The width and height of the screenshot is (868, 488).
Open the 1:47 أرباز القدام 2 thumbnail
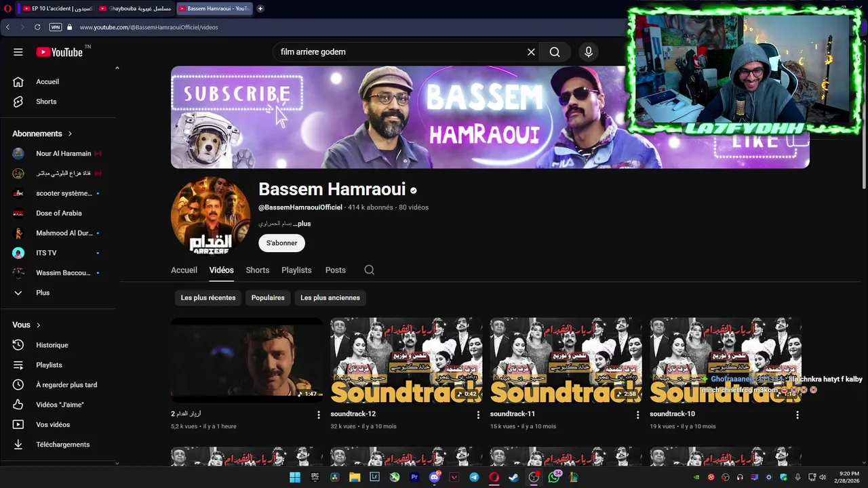coord(247,360)
